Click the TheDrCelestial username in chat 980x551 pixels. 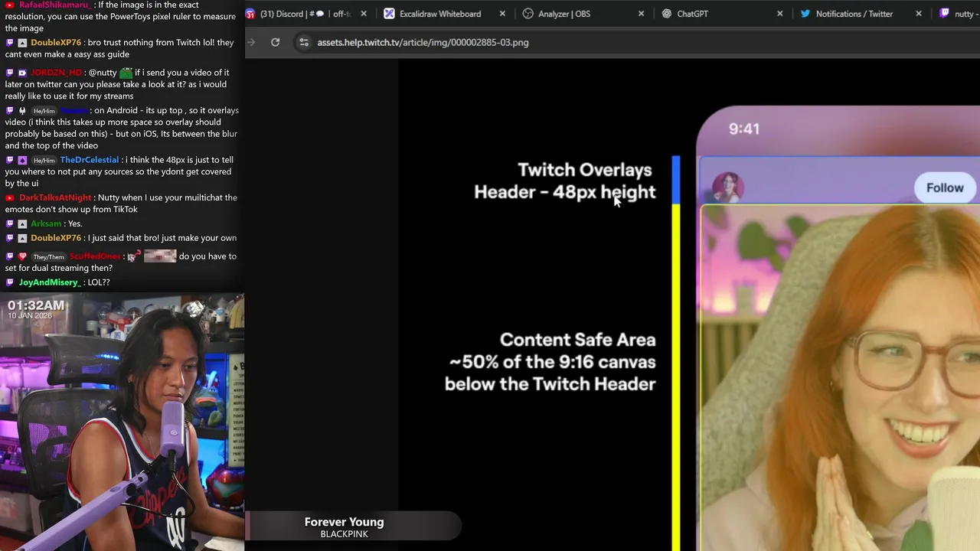pos(90,160)
